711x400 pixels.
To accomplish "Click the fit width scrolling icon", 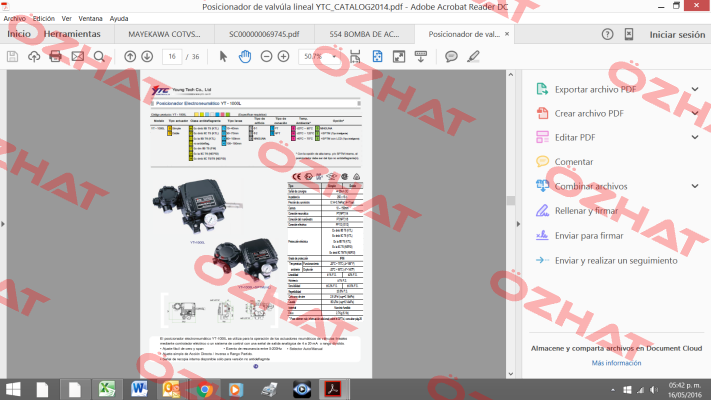I will coord(355,57).
